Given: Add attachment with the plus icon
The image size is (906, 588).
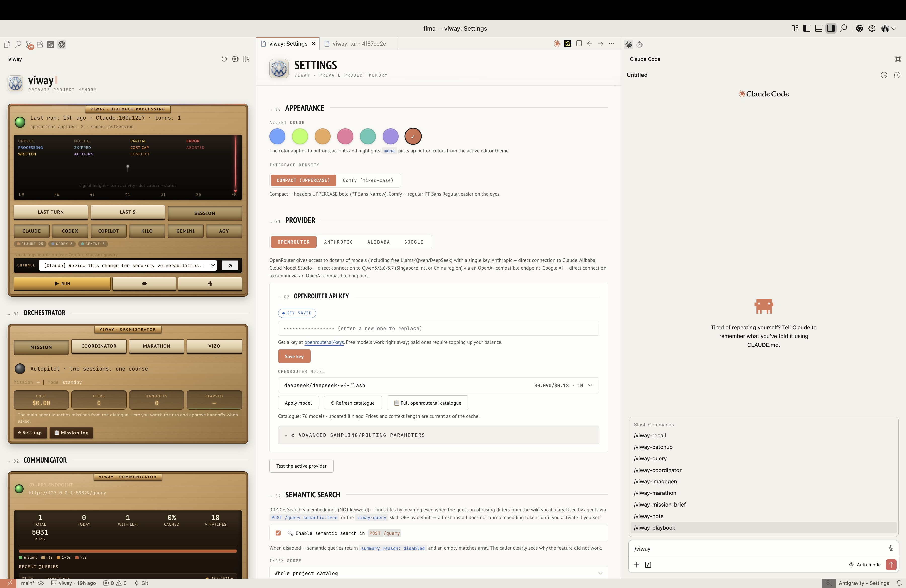Looking at the screenshot, I should click(x=636, y=565).
